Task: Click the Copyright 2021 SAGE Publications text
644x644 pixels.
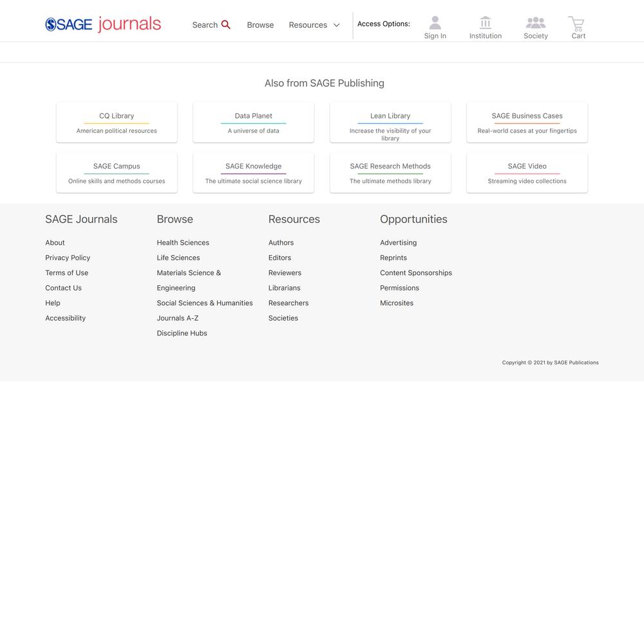Action: pyautogui.click(x=551, y=363)
